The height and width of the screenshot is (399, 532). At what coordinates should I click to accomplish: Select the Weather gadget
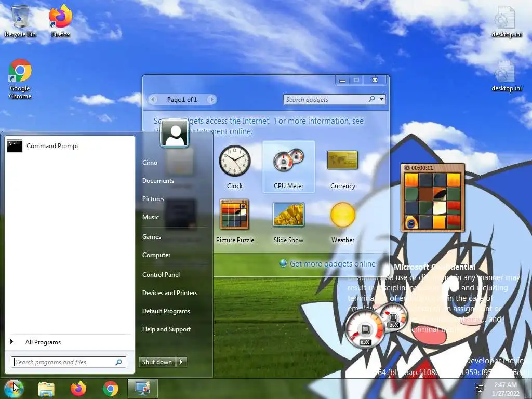click(343, 221)
